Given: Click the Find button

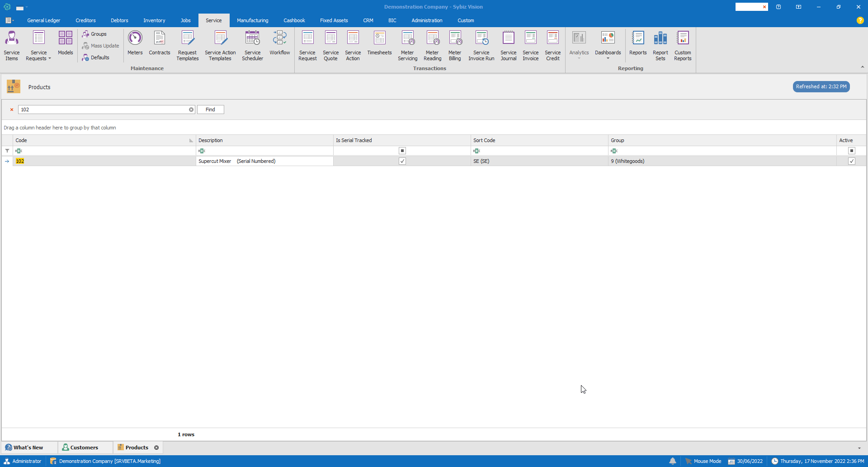Looking at the screenshot, I should pos(210,110).
